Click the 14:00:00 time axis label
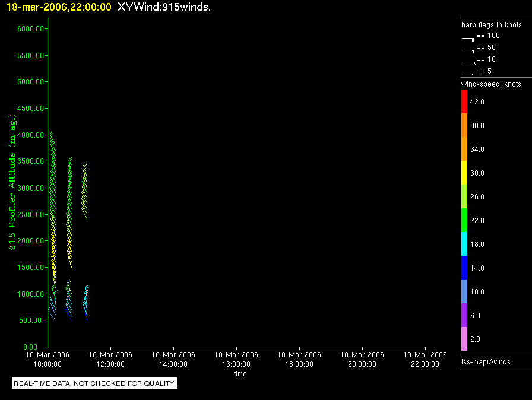The height and width of the screenshot is (400, 532). (x=173, y=364)
